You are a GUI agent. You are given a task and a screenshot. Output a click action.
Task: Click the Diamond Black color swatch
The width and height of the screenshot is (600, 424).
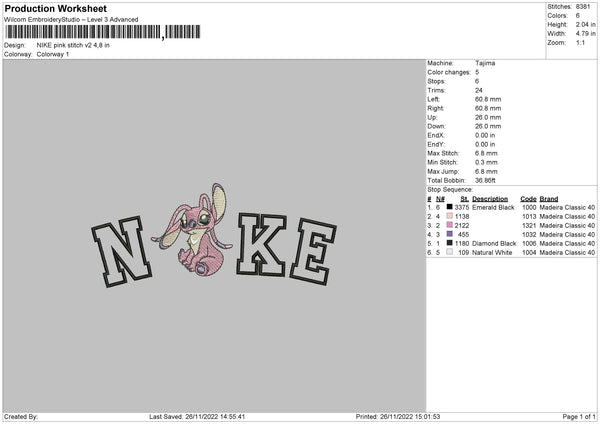tap(450, 243)
